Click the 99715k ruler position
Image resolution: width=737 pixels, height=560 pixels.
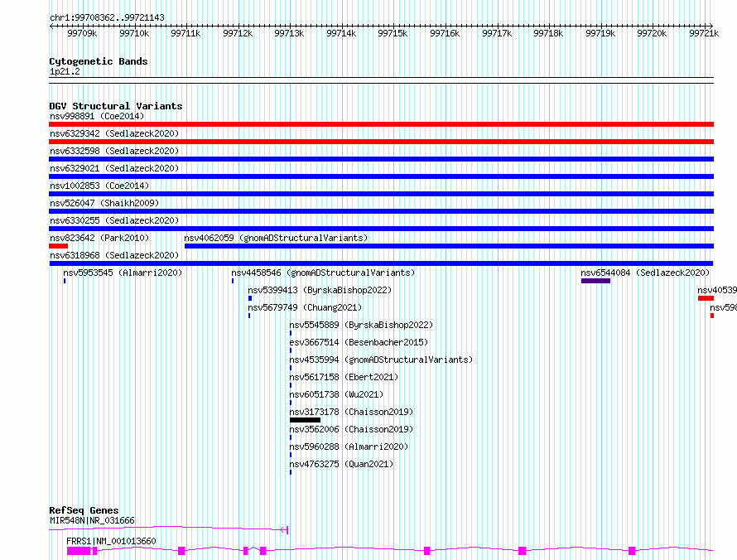[393, 33]
